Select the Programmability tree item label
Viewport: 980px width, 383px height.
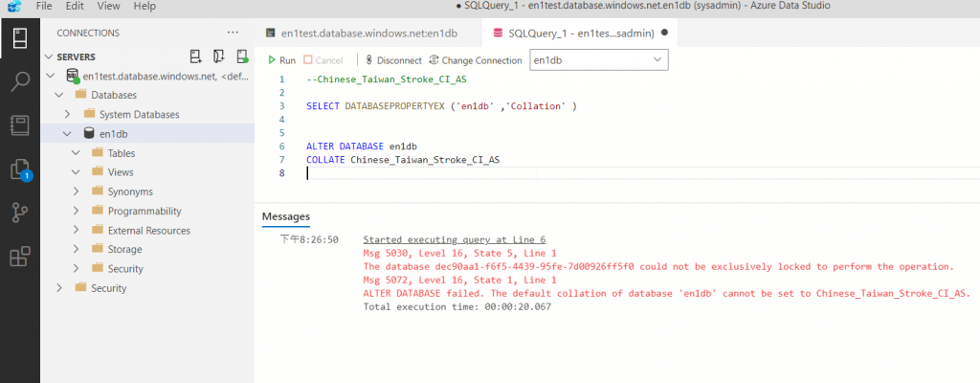point(145,211)
